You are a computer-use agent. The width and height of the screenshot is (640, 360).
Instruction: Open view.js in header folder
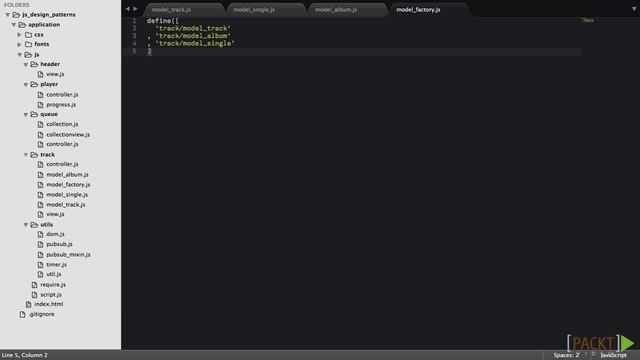pos(55,74)
